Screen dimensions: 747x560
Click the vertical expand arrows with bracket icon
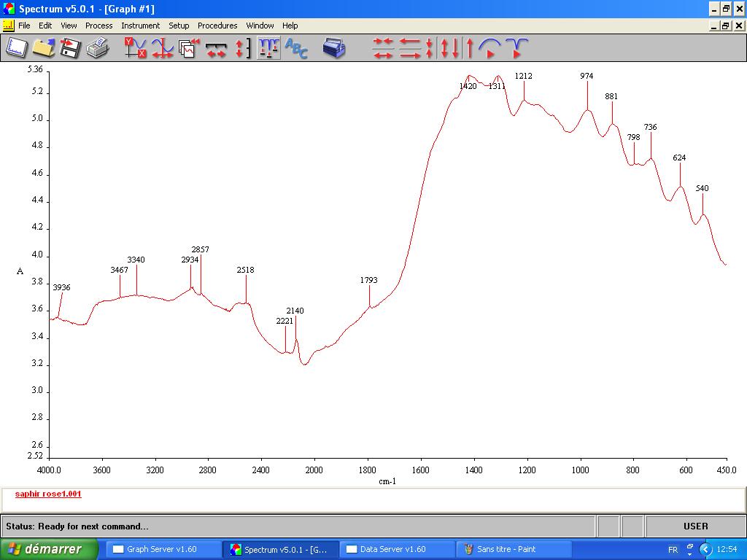[243, 48]
